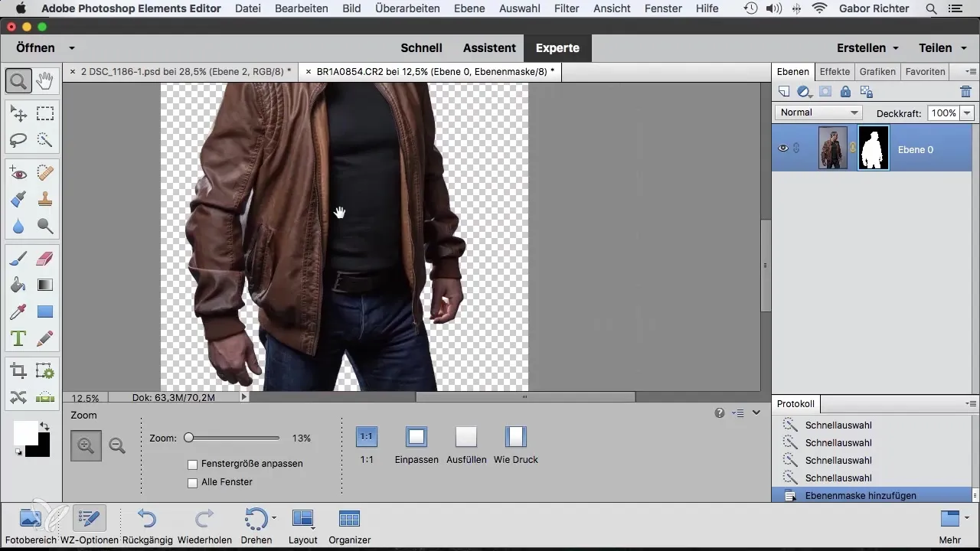Click the 1:1 zoom button

(367, 437)
